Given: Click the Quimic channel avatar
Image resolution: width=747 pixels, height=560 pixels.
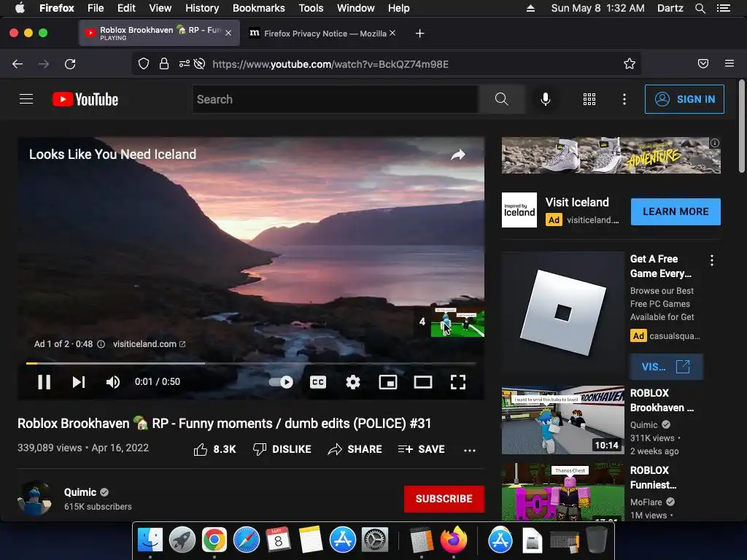Looking at the screenshot, I should (x=35, y=498).
